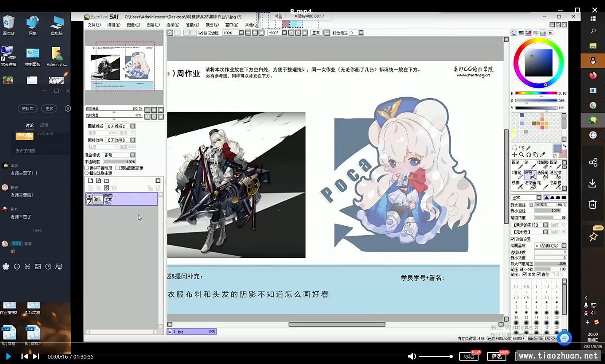Screen dimensions: 605x364
Task: Pick the Magic Wand tool
Action: pyautogui.click(x=528, y=148)
